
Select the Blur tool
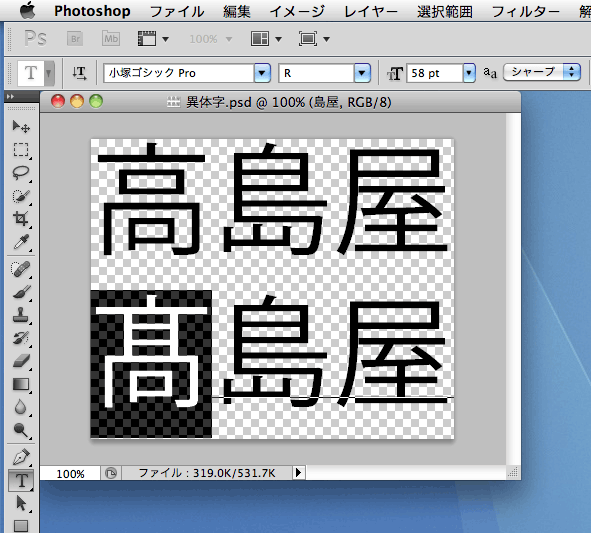pyautogui.click(x=21, y=407)
